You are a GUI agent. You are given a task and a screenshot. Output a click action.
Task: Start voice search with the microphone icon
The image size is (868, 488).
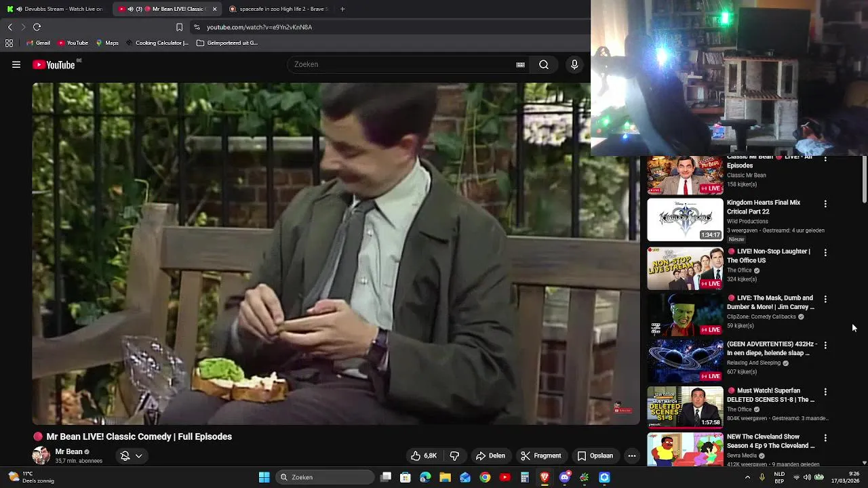pos(574,64)
